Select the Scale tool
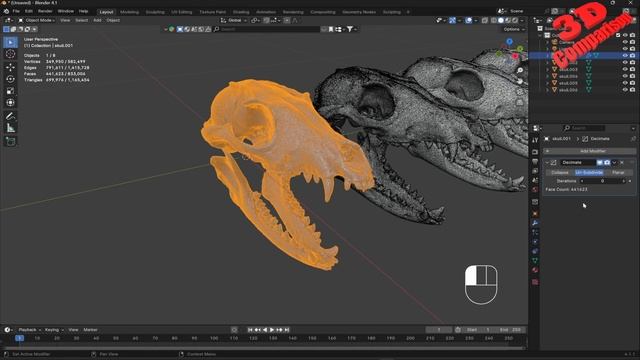Screen dimensions: 640x360 click(x=11, y=91)
